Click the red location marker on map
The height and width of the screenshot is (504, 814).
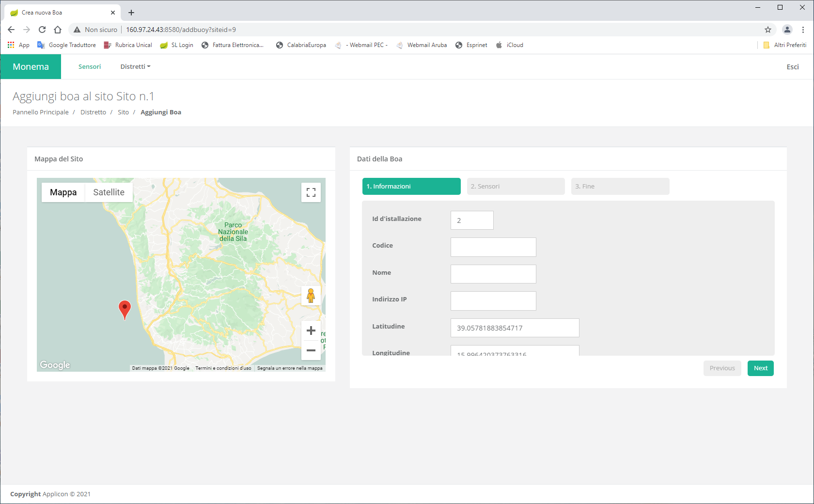pyautogui.click(x=125, y=308)
